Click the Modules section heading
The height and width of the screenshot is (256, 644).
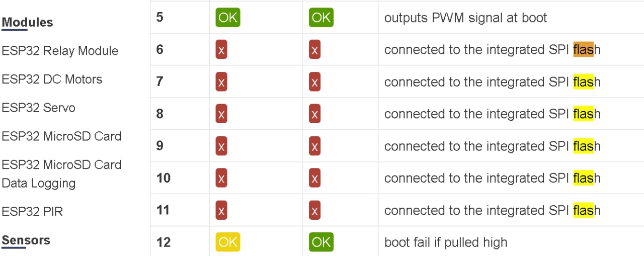click(x=27, y=23)
